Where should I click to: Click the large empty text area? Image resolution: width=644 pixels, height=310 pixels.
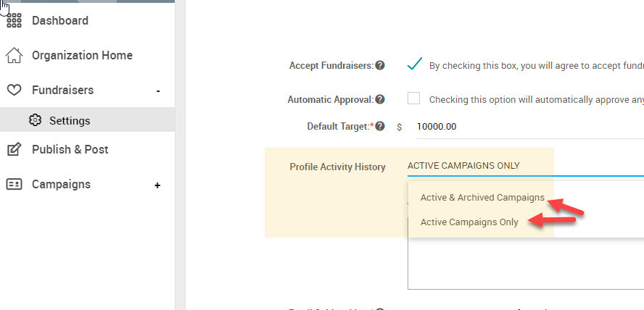click(526, 264)
